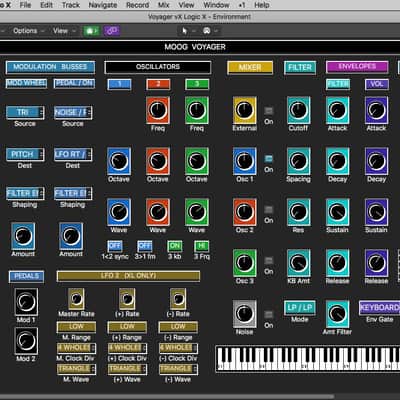Click the M. Range LOW button

coord(76,327)
